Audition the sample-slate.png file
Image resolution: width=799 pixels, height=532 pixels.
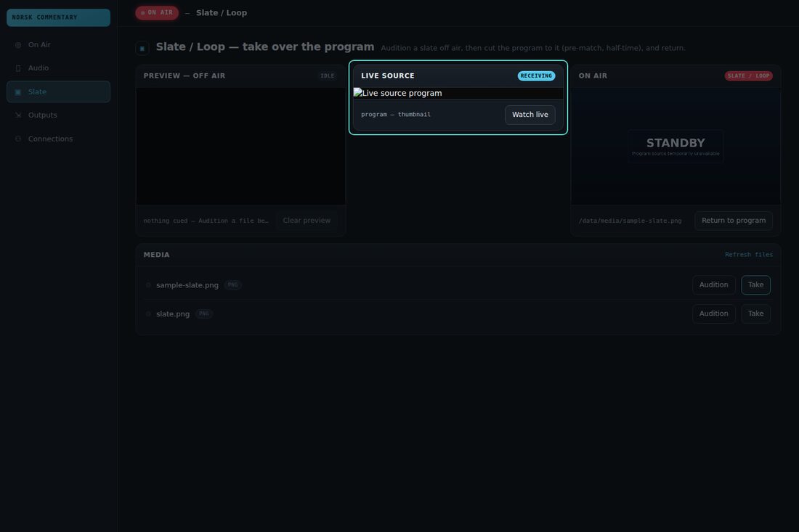pyautogui.click(x=713, y=285)
